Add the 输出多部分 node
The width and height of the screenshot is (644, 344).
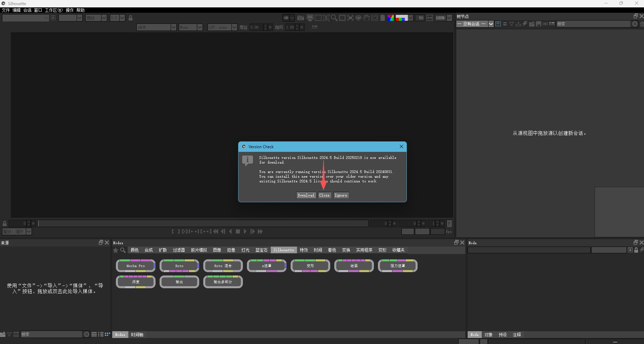(x=223, y=282)
